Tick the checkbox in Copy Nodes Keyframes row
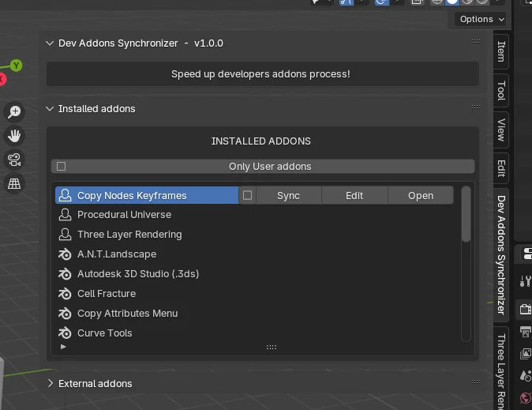Image resolution: width=532 pixels, height=410 pixels. click(247, 195)
